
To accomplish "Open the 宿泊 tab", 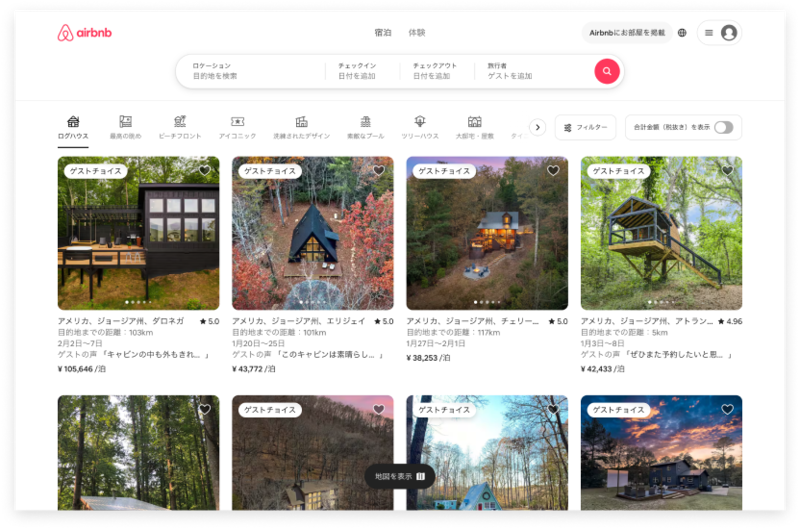I will 383,33.
